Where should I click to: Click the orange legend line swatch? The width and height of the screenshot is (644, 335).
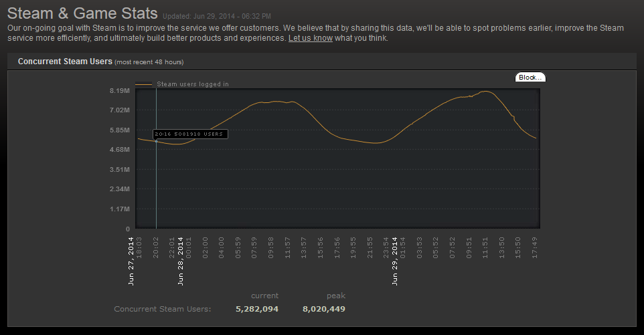(x=144, y=85)
